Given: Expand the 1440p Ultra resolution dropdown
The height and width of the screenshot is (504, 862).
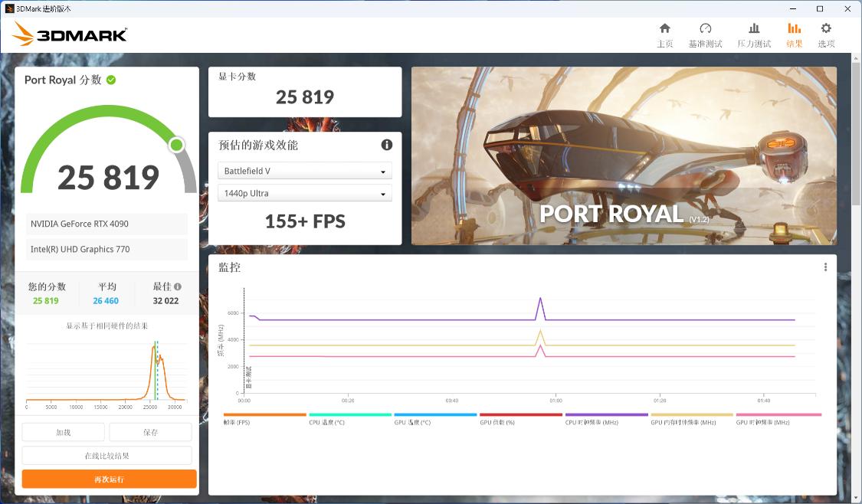Looking at the screenshot, I should [x=305, y=193].
